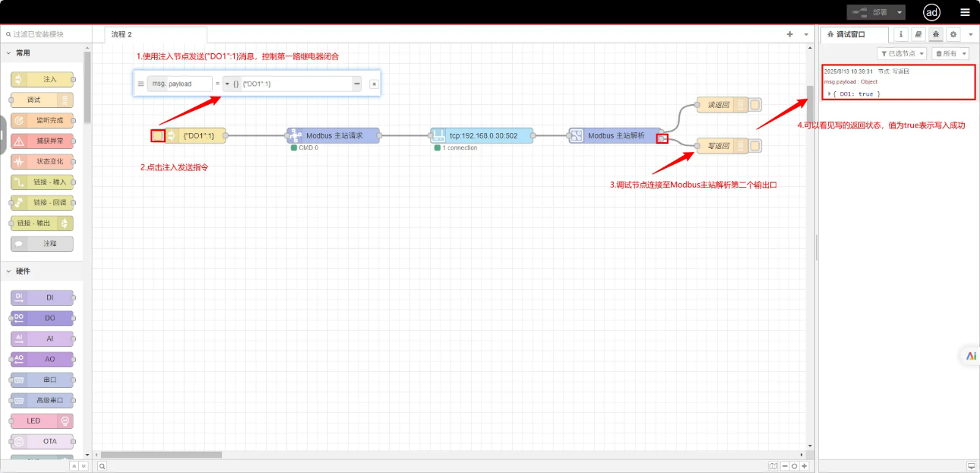980x473 pixels.
Task: Toggle the navigator map view icon
Action: tap(773, 466)
